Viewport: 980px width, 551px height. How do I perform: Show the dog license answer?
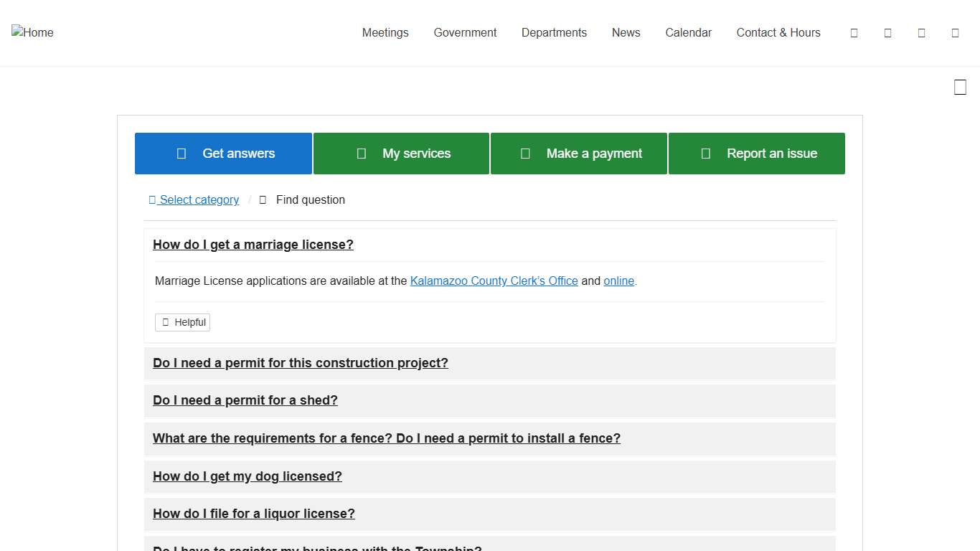(x=248, y=476)
